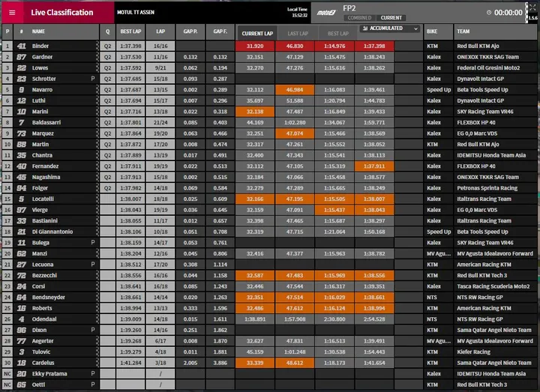Select the LAST LAP tab
540x392 pixels.
point(298,34)
